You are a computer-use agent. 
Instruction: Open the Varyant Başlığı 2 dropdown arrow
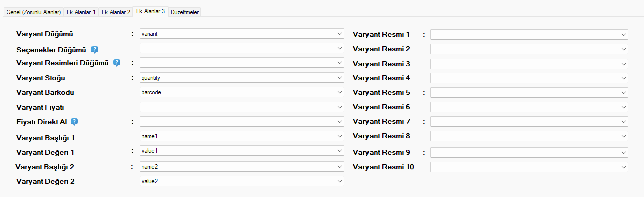[x=340, y=166]
